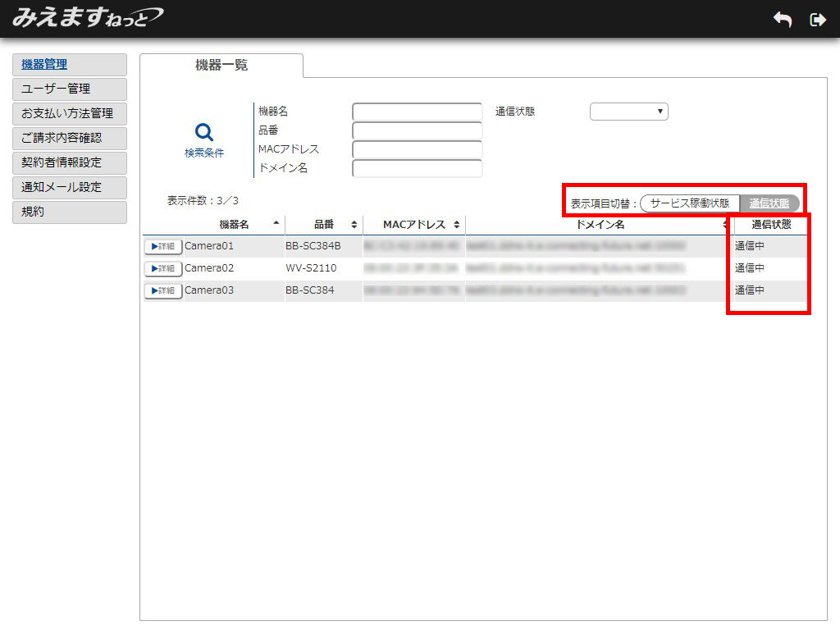Open the 規約 page
The width and height of the screenshot is (840, 630).
tap(69, 212)
